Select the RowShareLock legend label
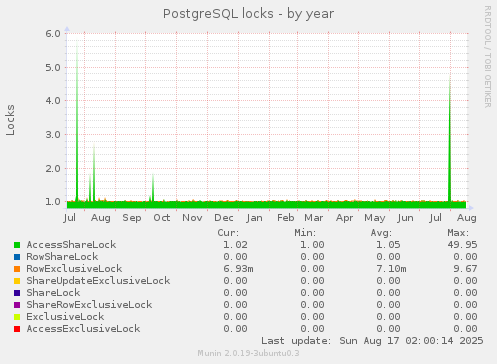Viewport: 497px width, 364px height. coord(62,257)
